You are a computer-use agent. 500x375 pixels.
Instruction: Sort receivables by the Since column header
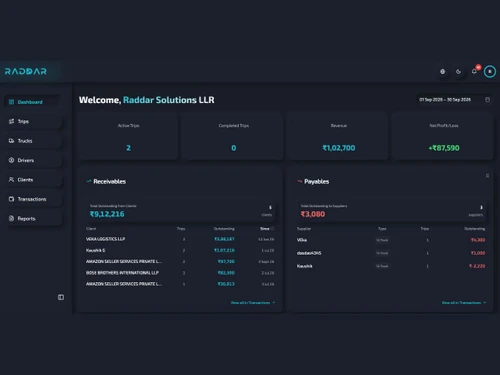[265, 229]
